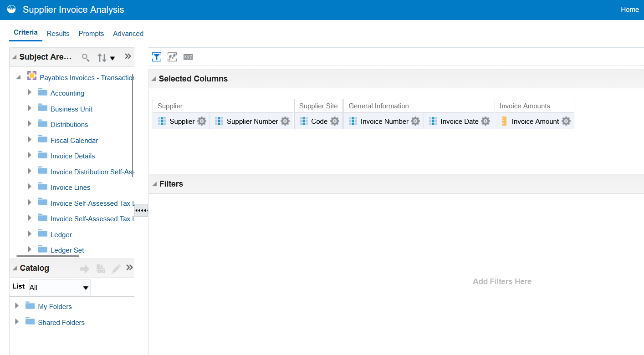This screenshot has width=644, height=355.
Task: Click the Ledger folder icon
Action: click(43, 233)
